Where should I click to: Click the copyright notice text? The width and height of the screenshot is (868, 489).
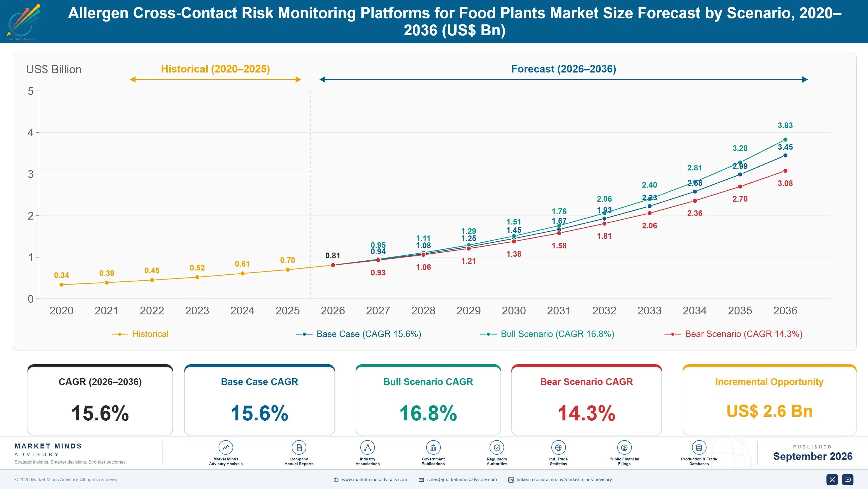click(66, 480)
